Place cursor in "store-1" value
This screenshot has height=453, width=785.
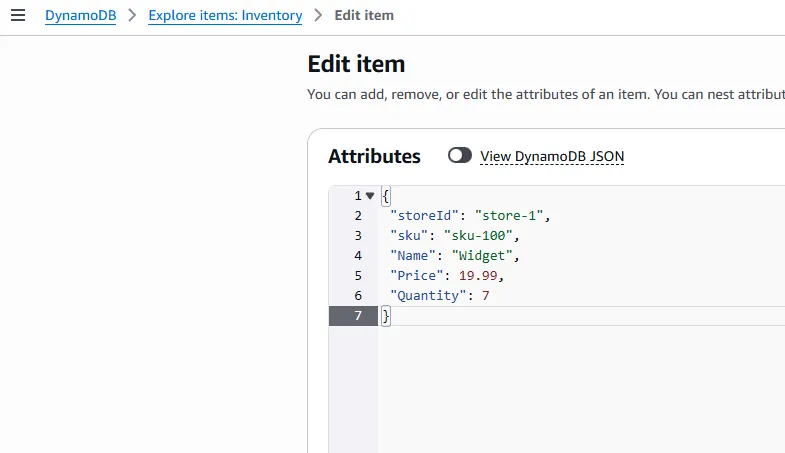(512, 216)
